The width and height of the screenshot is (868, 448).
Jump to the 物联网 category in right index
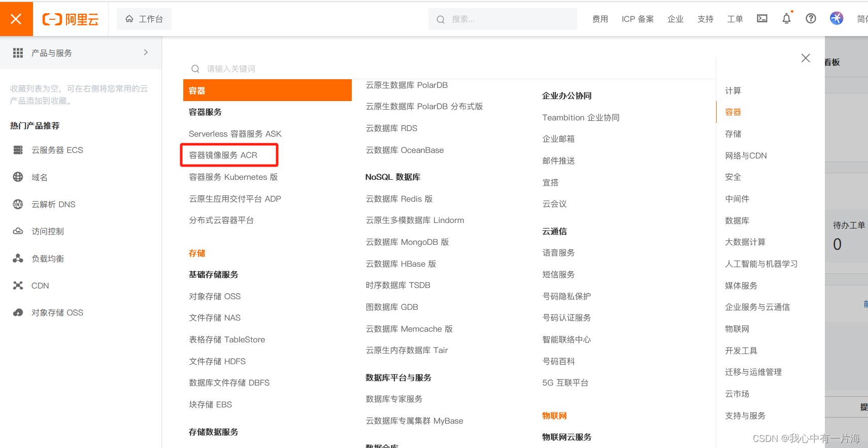click(x=737, y=329)
